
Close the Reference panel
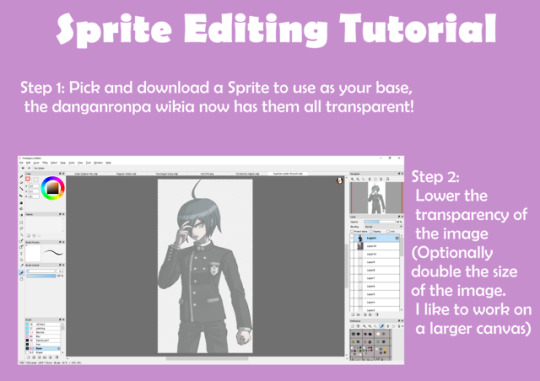point(402,321)
